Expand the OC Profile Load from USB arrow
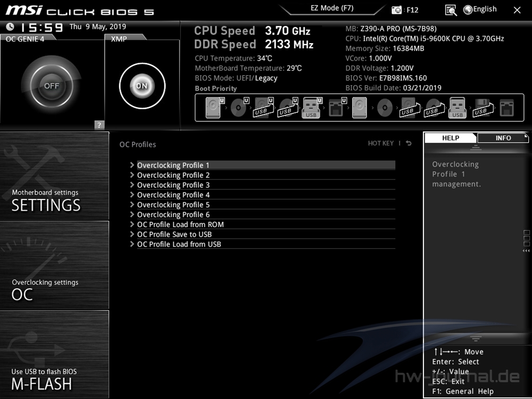The height and width of the screenshot is (399, 532). [x=132, y=244]
